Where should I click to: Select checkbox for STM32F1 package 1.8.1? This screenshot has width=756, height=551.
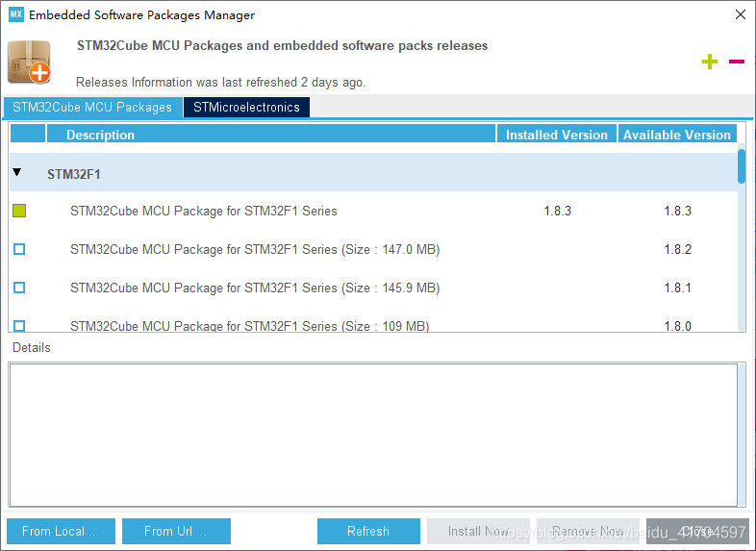coord(19,288)
